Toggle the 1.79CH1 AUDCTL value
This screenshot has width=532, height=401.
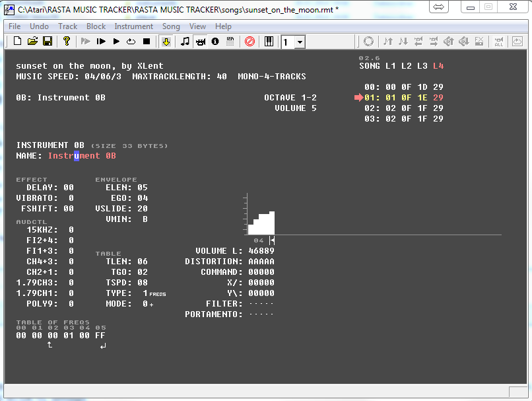click(x=71, y=293)
